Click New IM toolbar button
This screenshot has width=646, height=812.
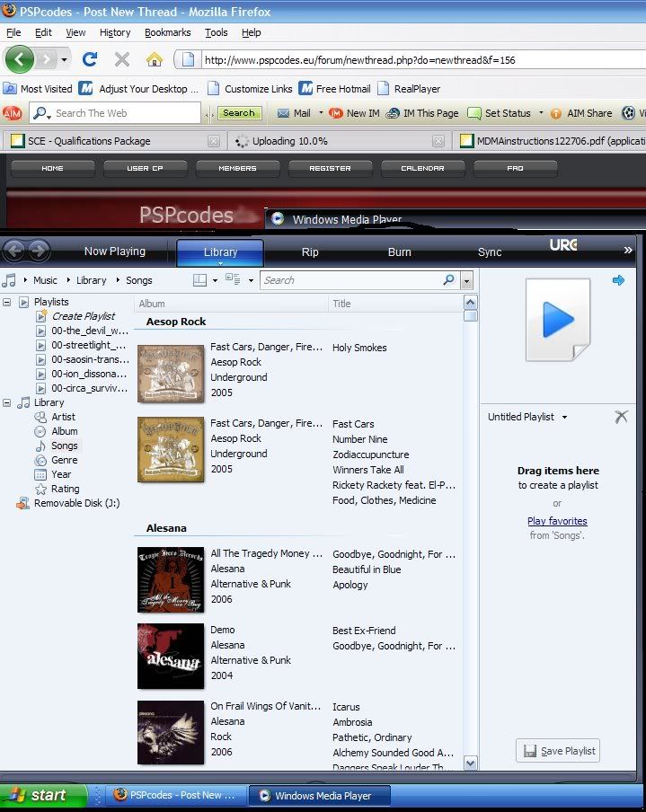tap(354, 113)
